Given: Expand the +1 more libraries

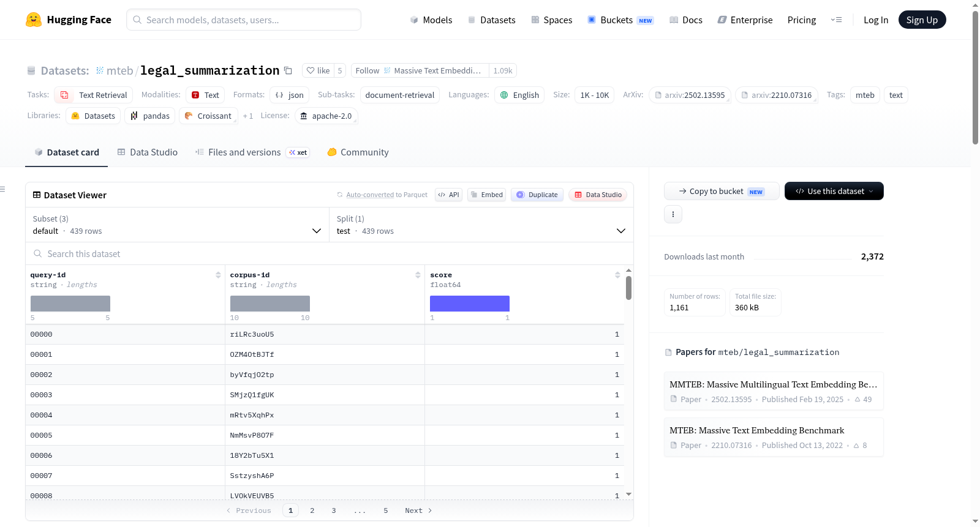Looking at the screenshot, I should click(247, 116).
